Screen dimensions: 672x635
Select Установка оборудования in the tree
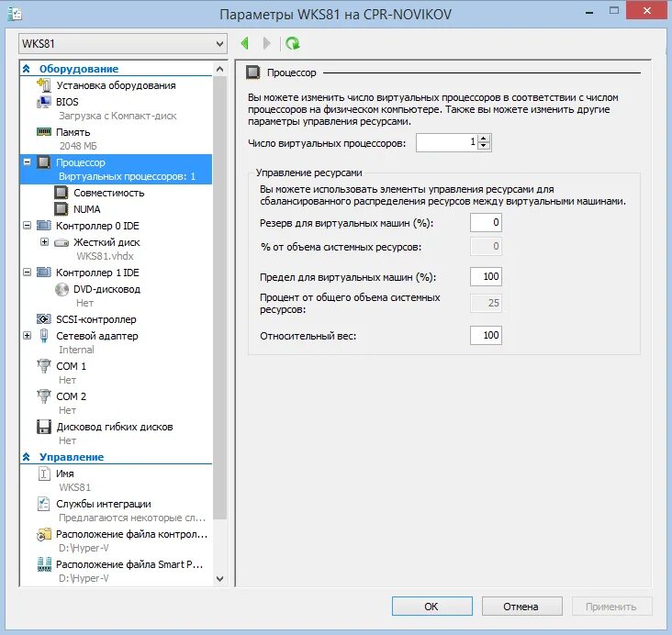coord(117,85)
